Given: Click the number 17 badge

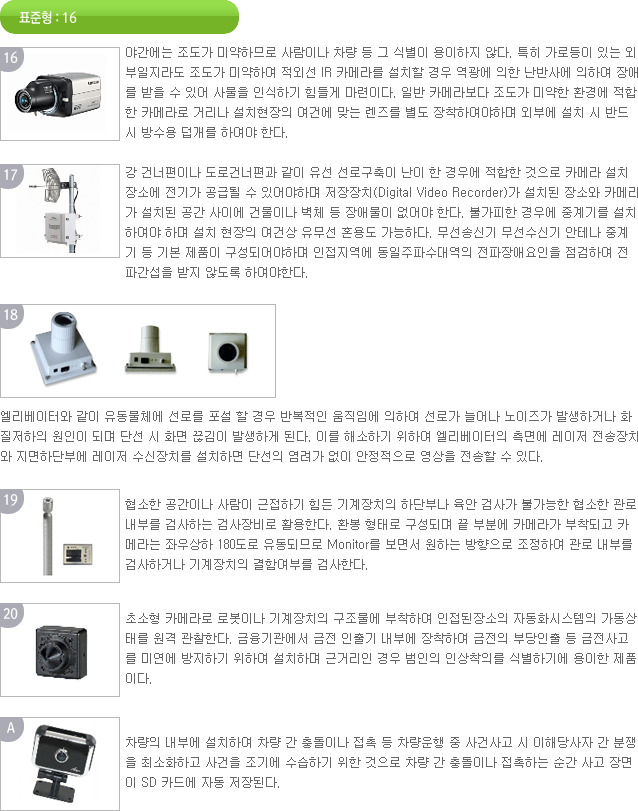Looking at the screenshot, I should (10, 175).
